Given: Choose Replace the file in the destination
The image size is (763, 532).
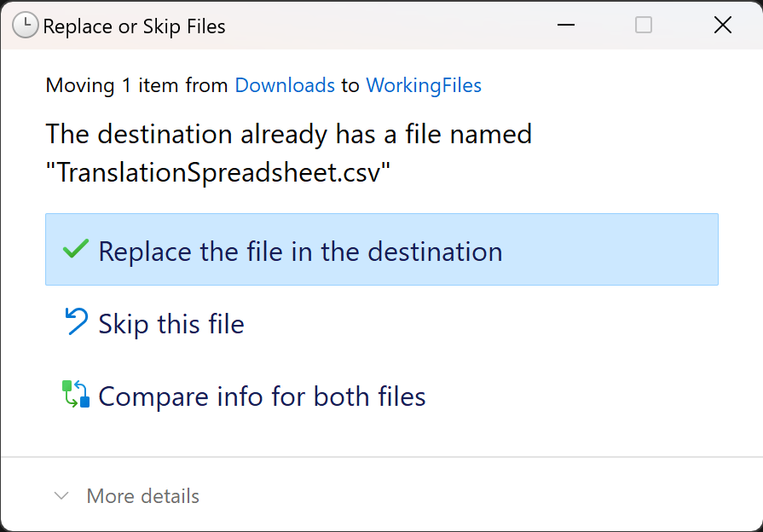Looking at the screenshot, I should [300, 252].
